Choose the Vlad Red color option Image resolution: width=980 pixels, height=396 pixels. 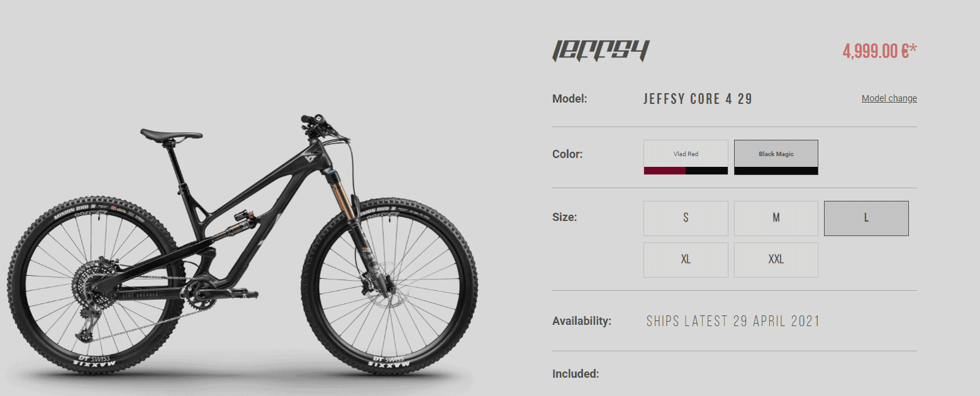point(686,157)
